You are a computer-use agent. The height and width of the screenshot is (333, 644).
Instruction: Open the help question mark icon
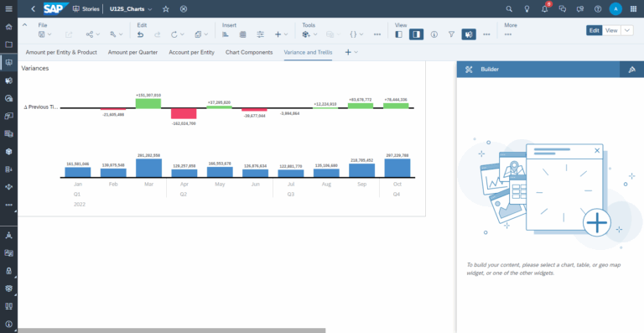(x=598, y=9)
